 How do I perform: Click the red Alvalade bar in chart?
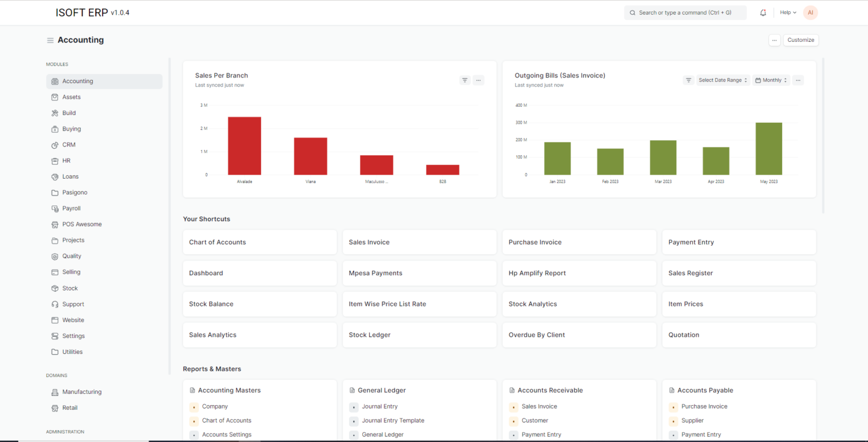244,146
